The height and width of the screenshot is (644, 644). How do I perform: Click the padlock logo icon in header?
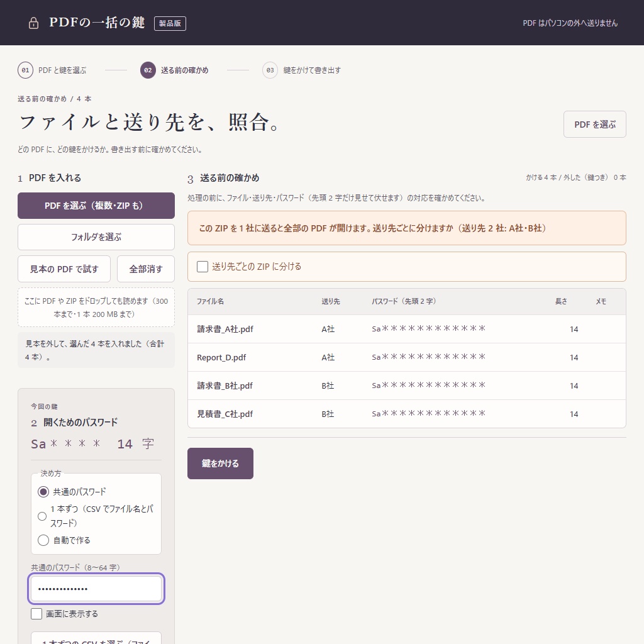click(34, 23)
